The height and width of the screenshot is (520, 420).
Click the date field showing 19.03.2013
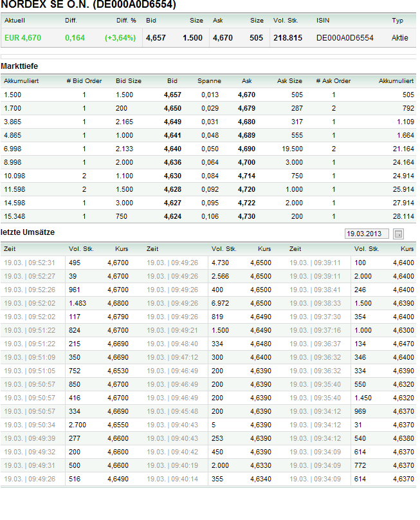367,234
